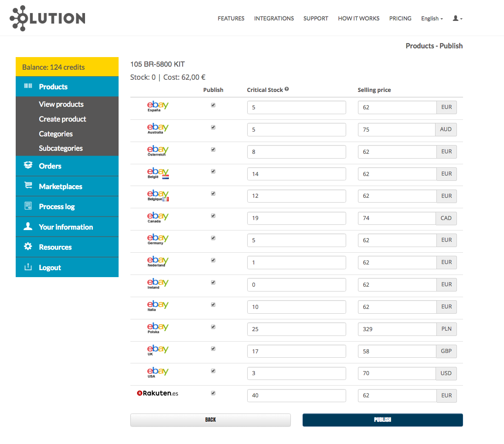Click the eBay Nederland logo

point(157,261)
